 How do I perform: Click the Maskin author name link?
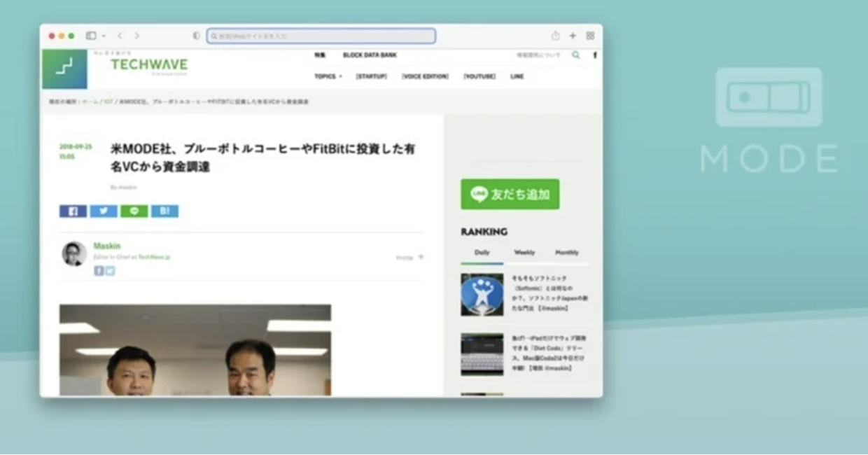pos(108,246)
